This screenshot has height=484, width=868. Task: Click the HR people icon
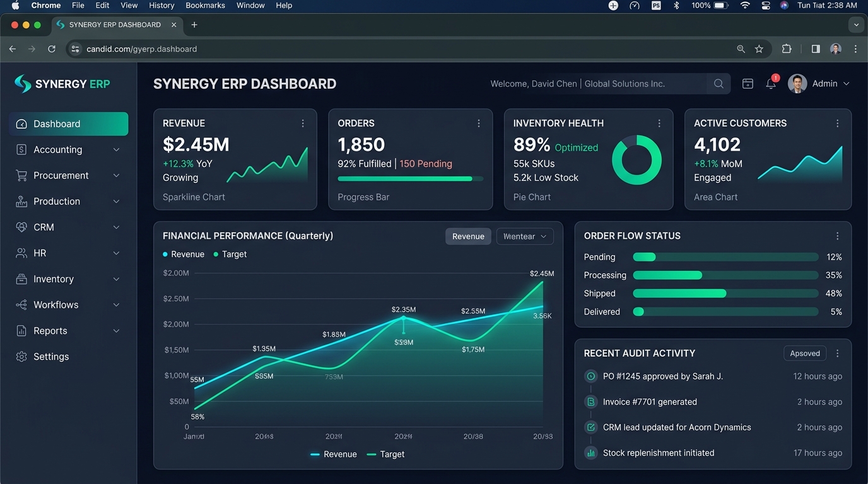[x=21, y=253]
